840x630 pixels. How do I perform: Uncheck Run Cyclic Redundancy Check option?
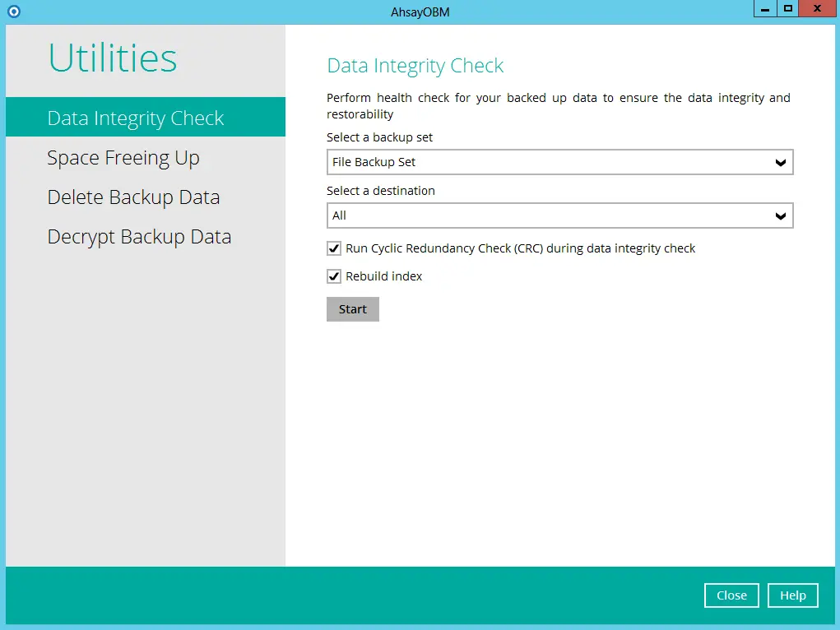click(x=334, y=248)
